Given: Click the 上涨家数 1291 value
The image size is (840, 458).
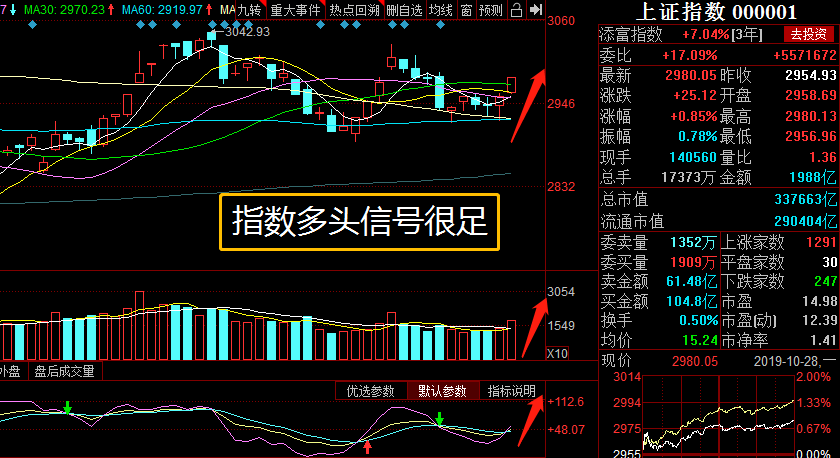Looking at the screenshot, I should 822,242.
